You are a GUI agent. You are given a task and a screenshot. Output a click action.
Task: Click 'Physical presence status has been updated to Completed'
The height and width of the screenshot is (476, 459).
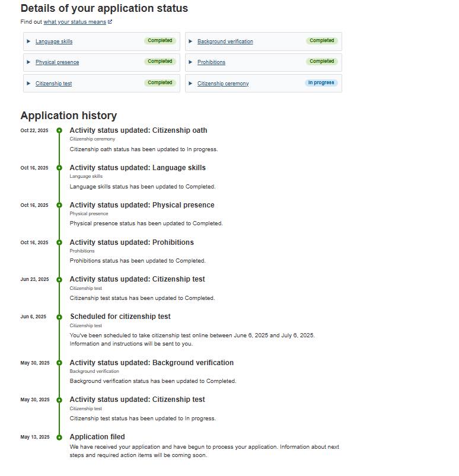[x=146, y=223]
